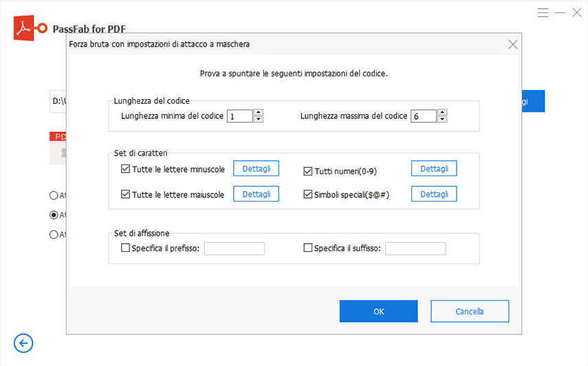Enable Specifica il suffisso checkbox

(308, 248)
